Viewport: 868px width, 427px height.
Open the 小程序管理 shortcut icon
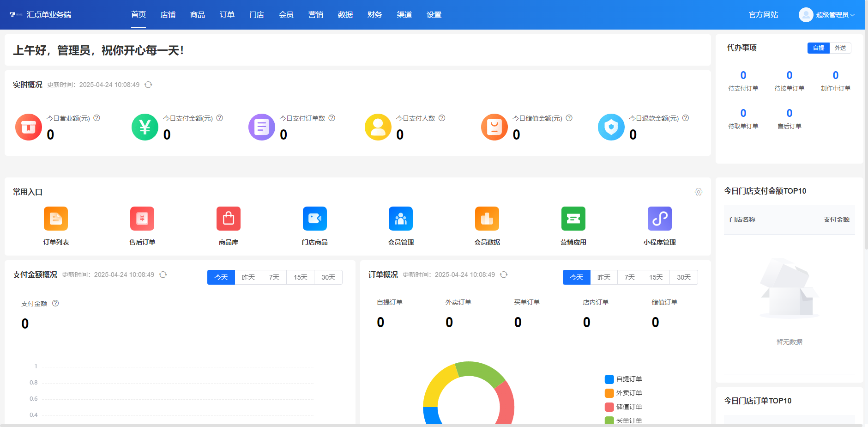660,219
